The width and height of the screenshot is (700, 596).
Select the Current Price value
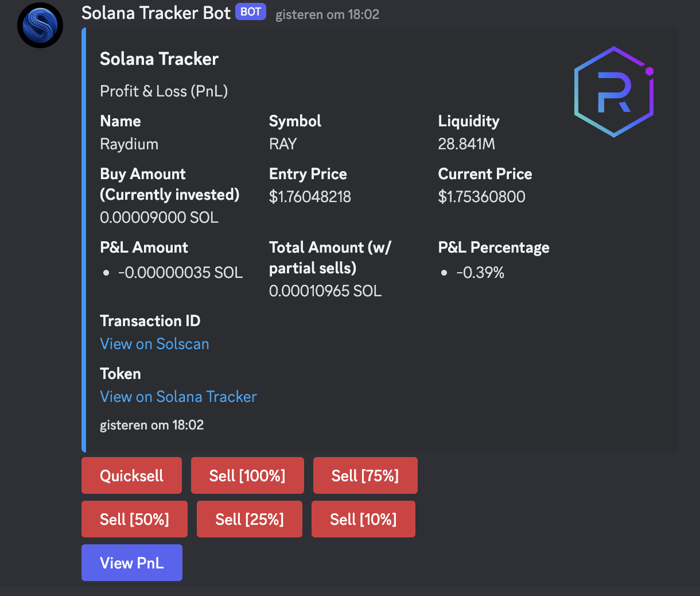click(481, 197)
